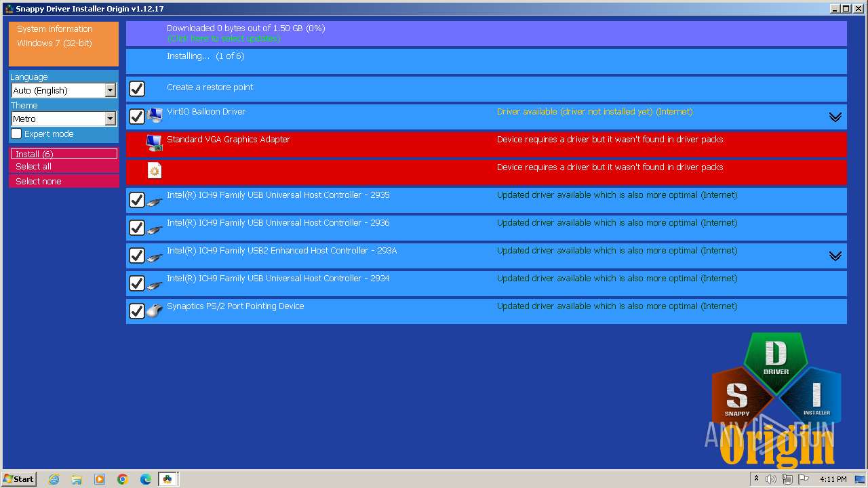Screen dimensions: 868x488
Task: Uncheck Create a restore point
Action: click(x=137, y=89)
